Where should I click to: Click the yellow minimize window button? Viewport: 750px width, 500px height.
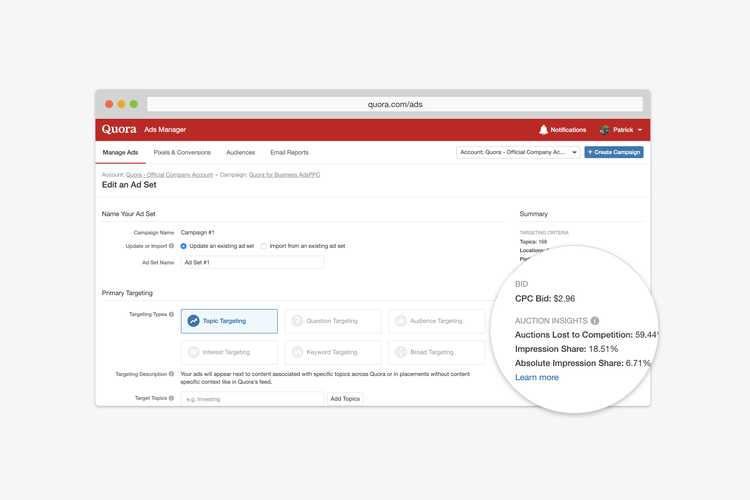(x=121, y=104)
